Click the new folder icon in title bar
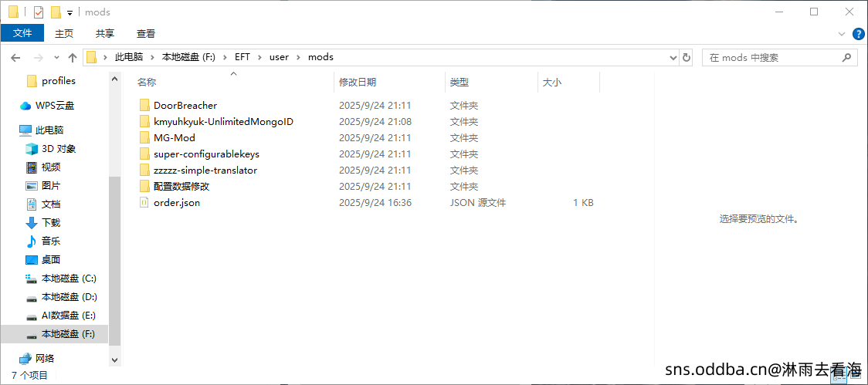868x385 pixels. [x=56, y=12]
